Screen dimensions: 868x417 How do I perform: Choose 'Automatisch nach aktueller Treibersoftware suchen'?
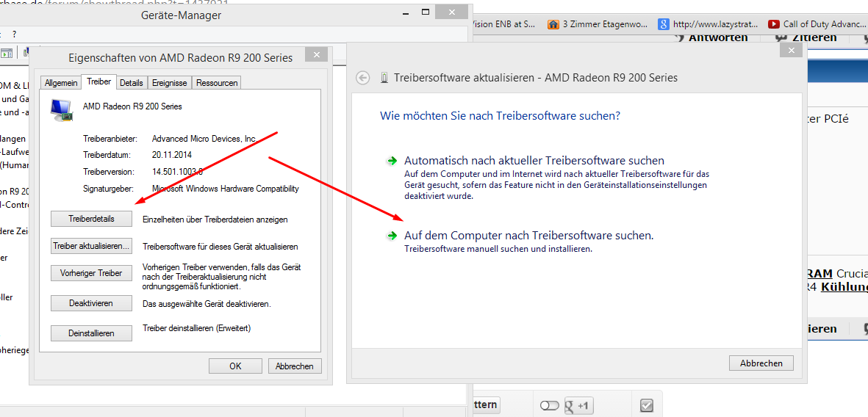pyautogui.click(x=534, y=161)
